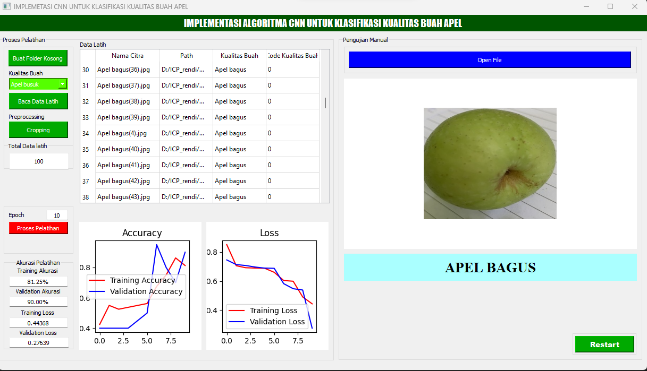The width and height of the screenshot is (647, 371).
Task: Click the Buat Folder Kosong button
Action: [38, 58]
